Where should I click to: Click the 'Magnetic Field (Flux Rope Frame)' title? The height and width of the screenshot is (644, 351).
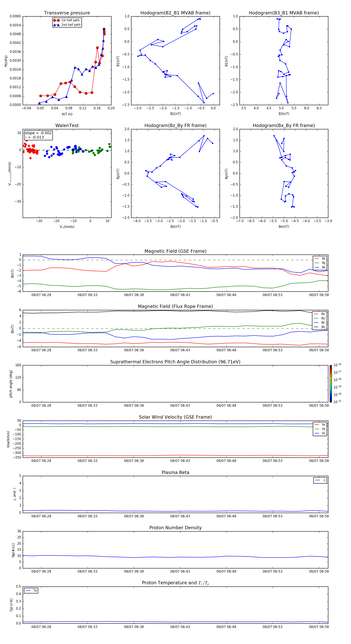(175, 307)
